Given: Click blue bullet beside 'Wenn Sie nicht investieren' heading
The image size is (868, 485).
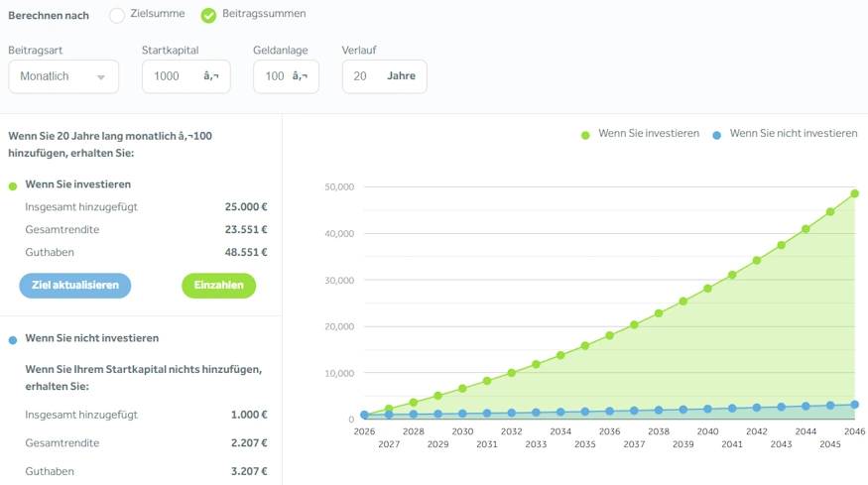Looking at the screenshot, I should (13, 340).
